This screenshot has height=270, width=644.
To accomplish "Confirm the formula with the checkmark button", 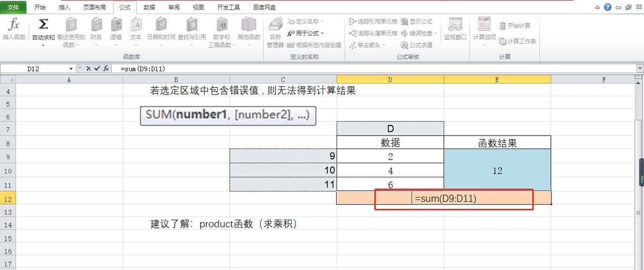I will point(97,69).
